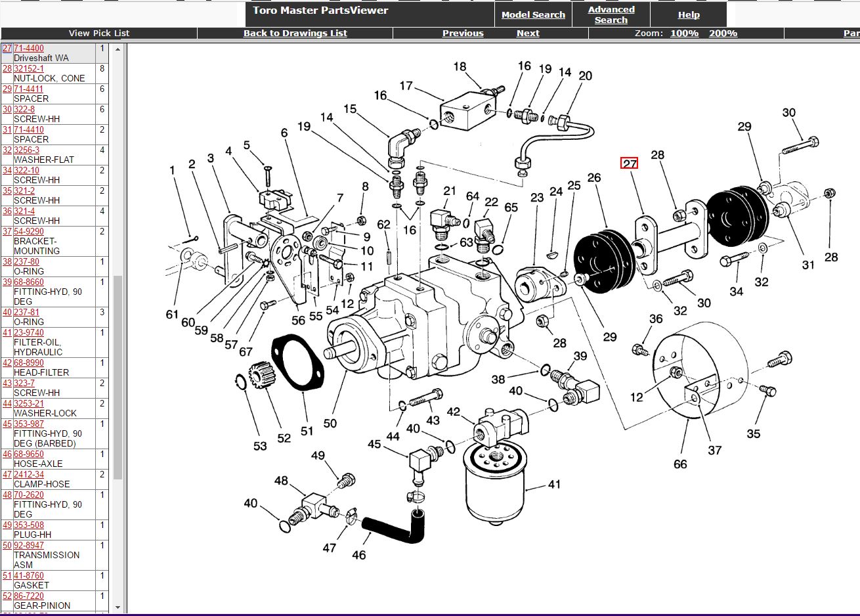The height and width of the screenshot is (616, 860).
Task: Click the Help link
Action: (x=688, y=14)
